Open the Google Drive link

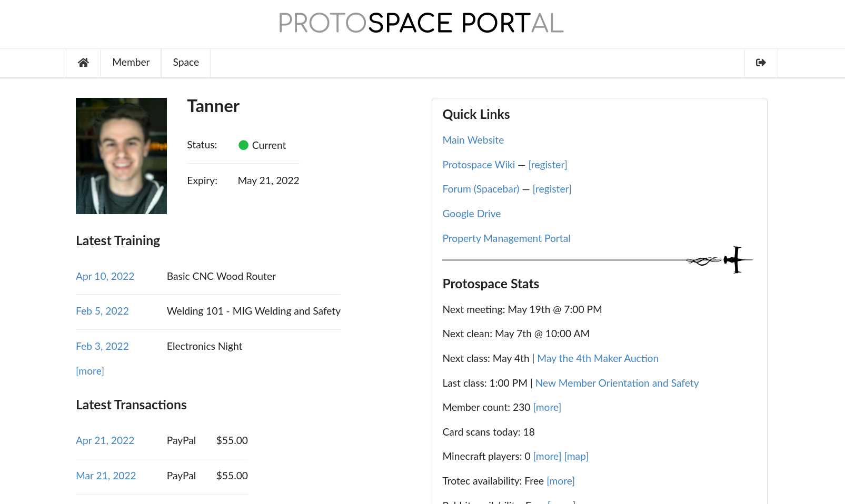click(471, 214)
